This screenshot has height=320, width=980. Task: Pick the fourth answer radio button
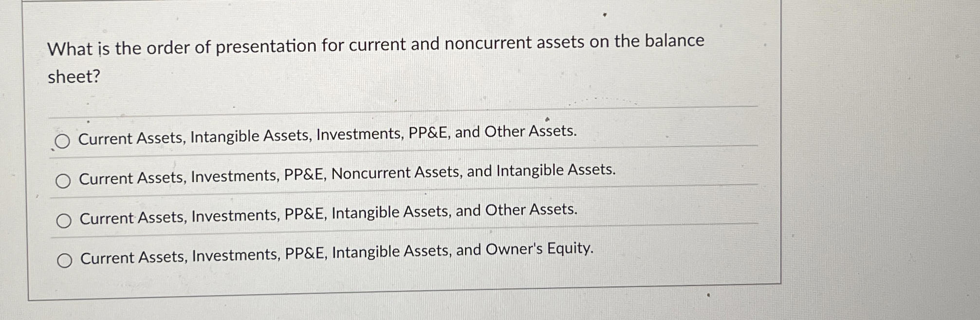coord(65,261)
